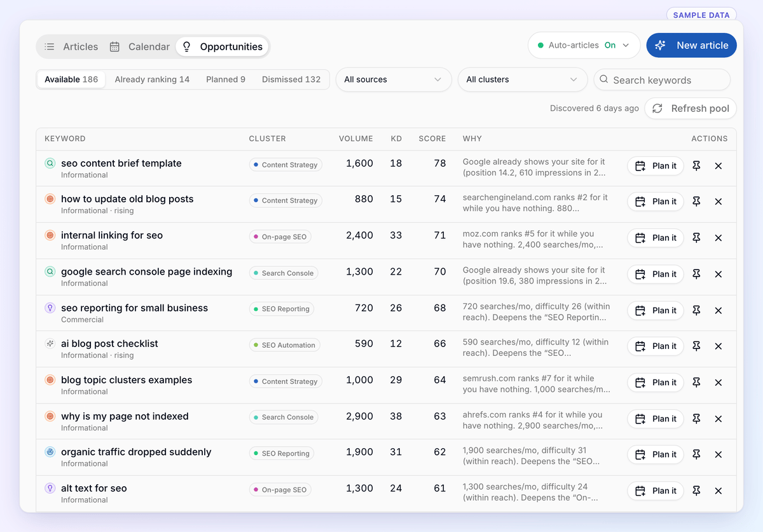Viewport: 763px width, 532px height.
Task: Select the Opportunities tab
Action: (222, 46)
